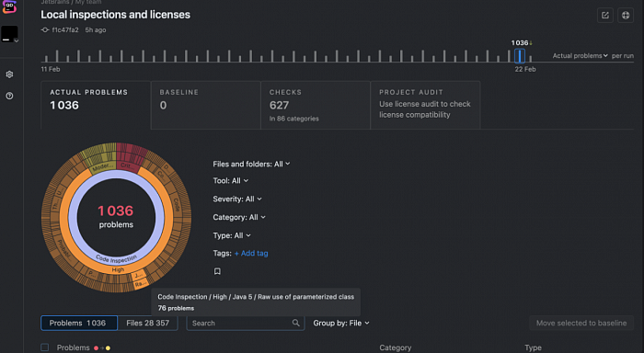Viewport: 644px width, 353px height.
Task: Switch to the Files 28 357 tab
Action: [x=147, y=323]
